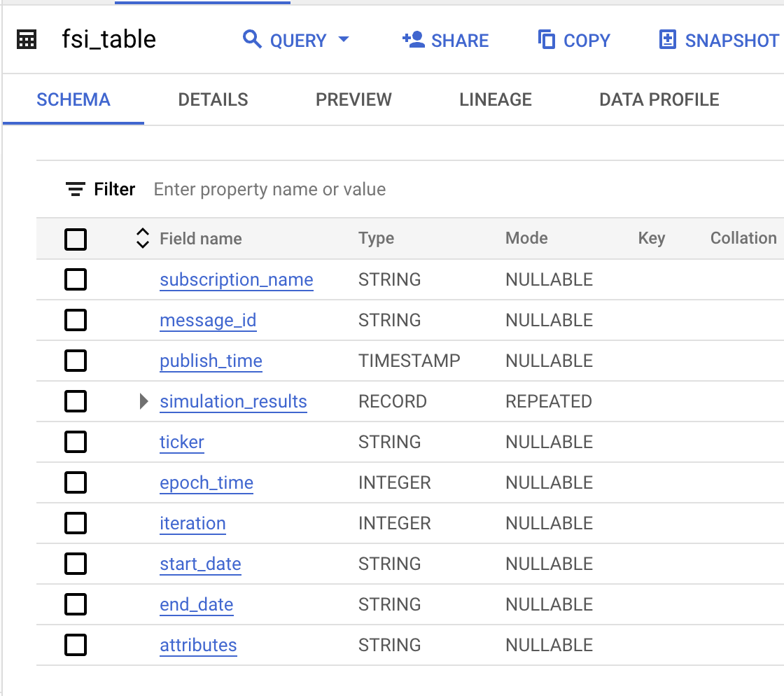Click the Share add-person icon
Image resolution: width=784 pixels, height=696 pixels.
(x=414, y=40)
